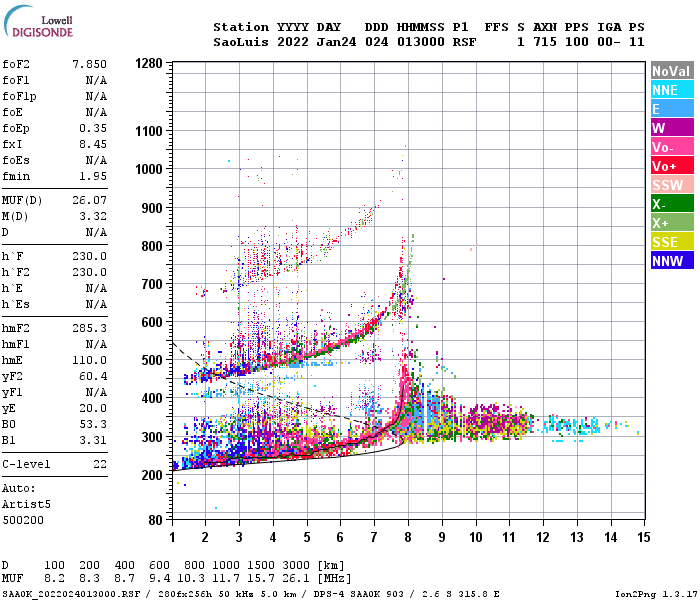Click the Lowell Digisonde logo

pos(38,22)
